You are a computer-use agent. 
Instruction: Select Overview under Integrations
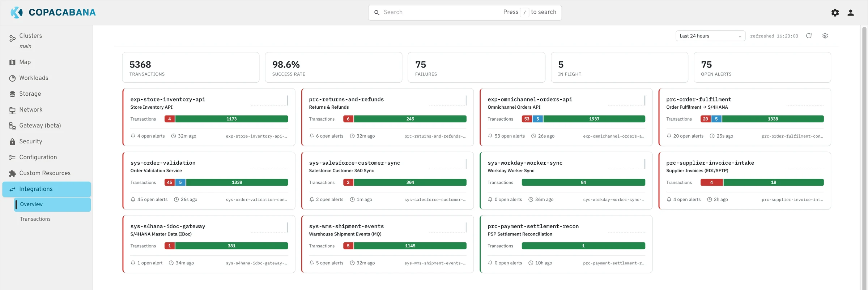(52, 204)
